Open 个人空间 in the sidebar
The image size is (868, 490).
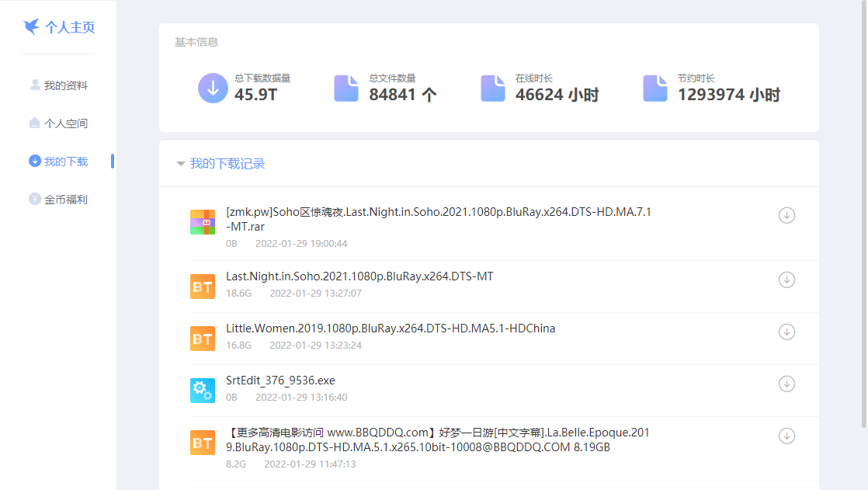(65, 123)
